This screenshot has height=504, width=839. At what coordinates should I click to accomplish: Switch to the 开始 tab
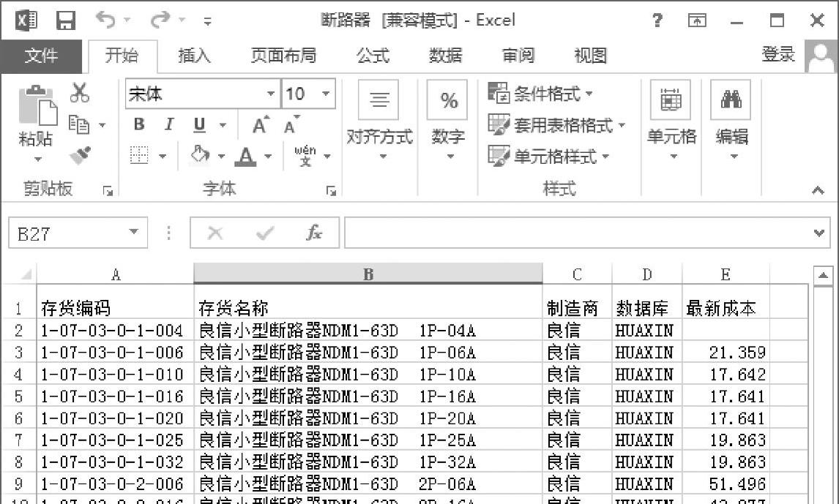tap(122, 56)
